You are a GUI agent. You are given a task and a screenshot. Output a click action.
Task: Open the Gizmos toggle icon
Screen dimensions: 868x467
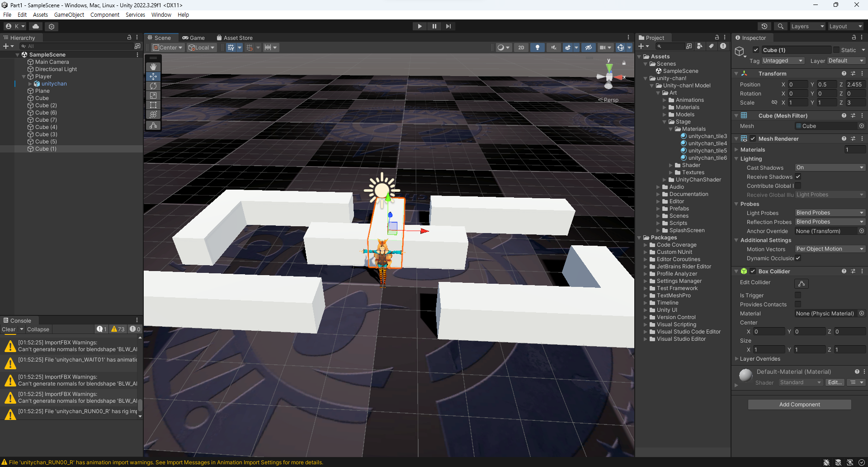[621, 48]
